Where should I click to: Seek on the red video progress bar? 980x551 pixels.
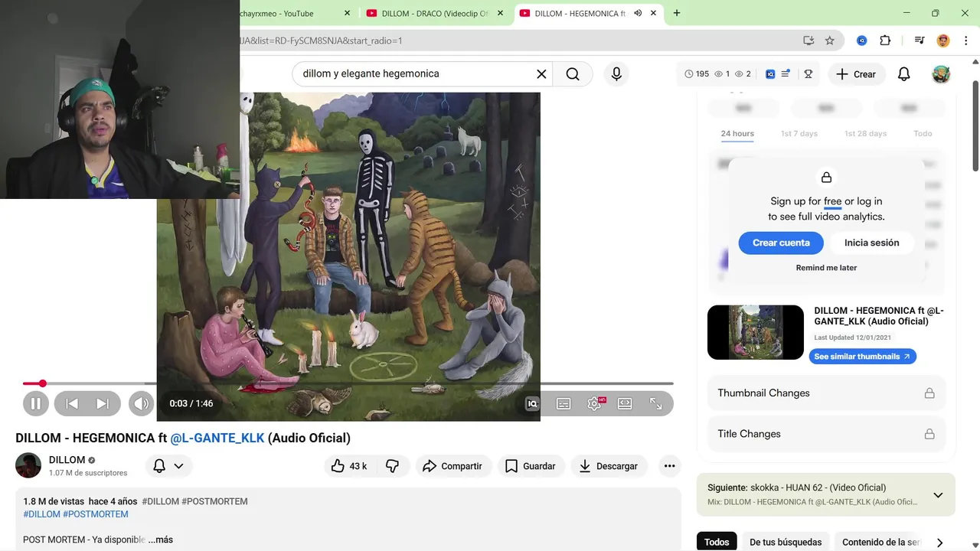[348, 383]
